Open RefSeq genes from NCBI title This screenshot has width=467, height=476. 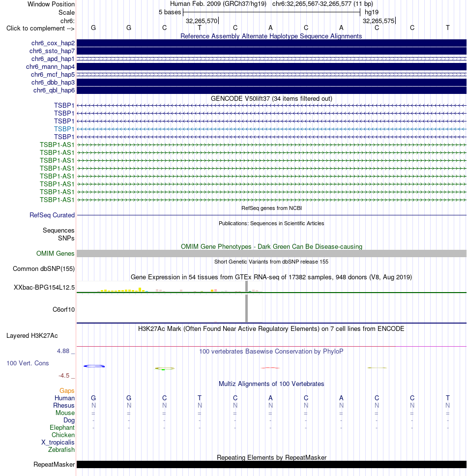271,208
